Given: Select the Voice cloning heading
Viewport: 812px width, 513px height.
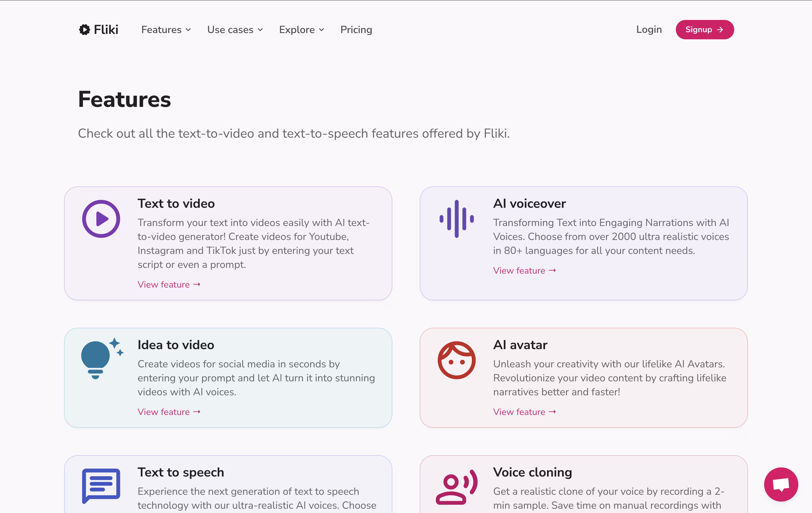Looking at the screenshot, I should 533,472.
